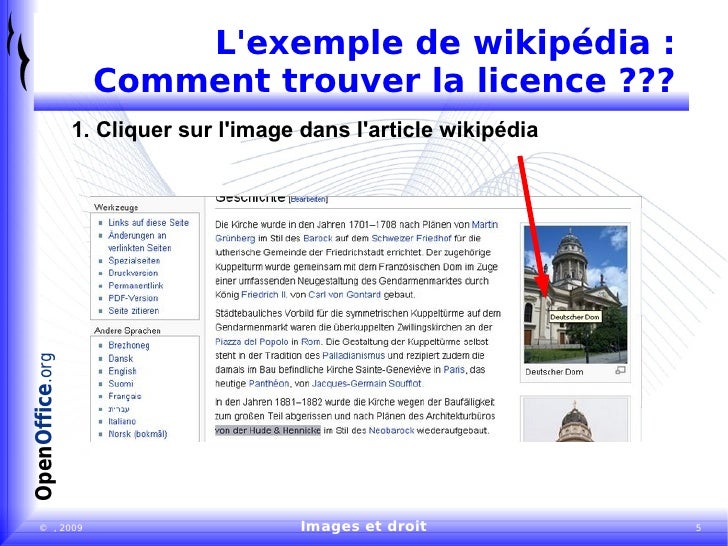Switch to Suomi language version
This screenshot has width=728, height=546.
coord(121,384)
